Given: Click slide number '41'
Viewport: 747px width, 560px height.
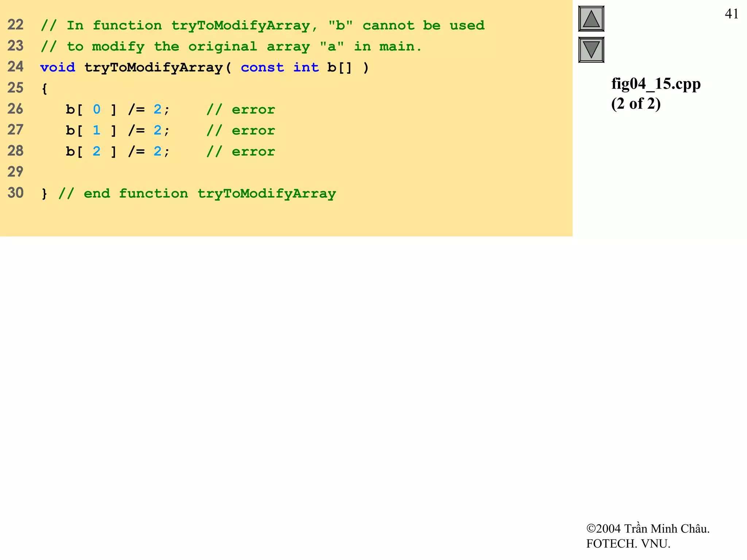Looking at the screenshot, I should click(732, 14).
